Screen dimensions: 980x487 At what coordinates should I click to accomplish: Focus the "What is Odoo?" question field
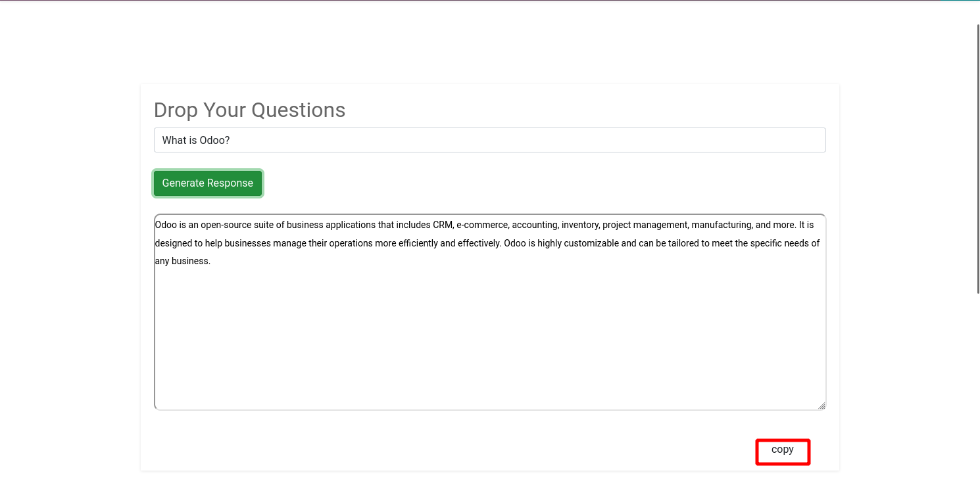[x=489, y=140]
